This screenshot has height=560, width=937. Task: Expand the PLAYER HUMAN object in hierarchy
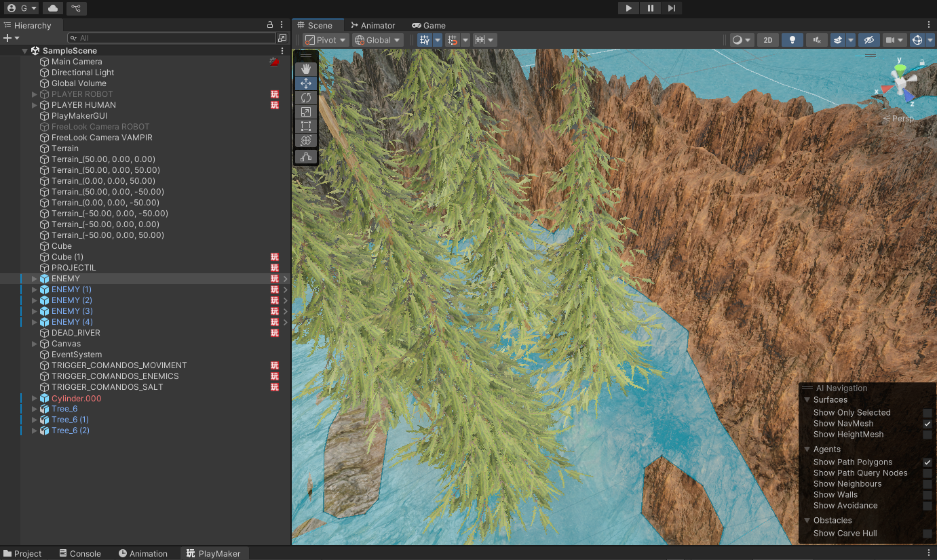(x=35, y=105)
